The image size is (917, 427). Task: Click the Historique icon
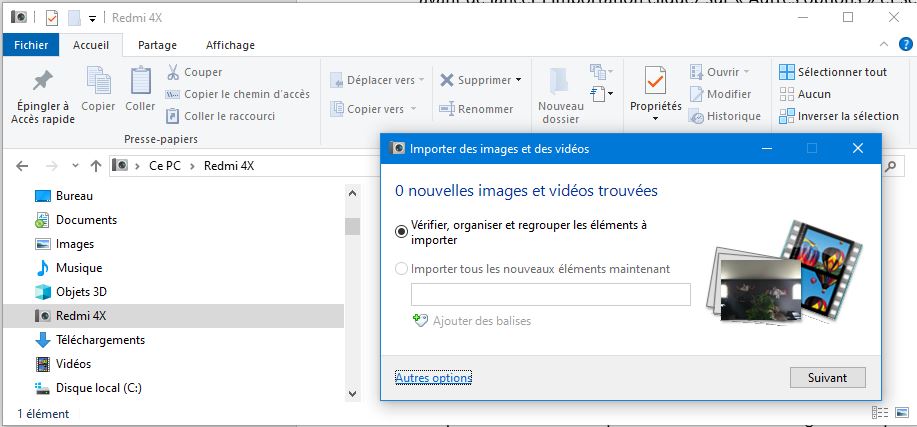tap(696, 116)
